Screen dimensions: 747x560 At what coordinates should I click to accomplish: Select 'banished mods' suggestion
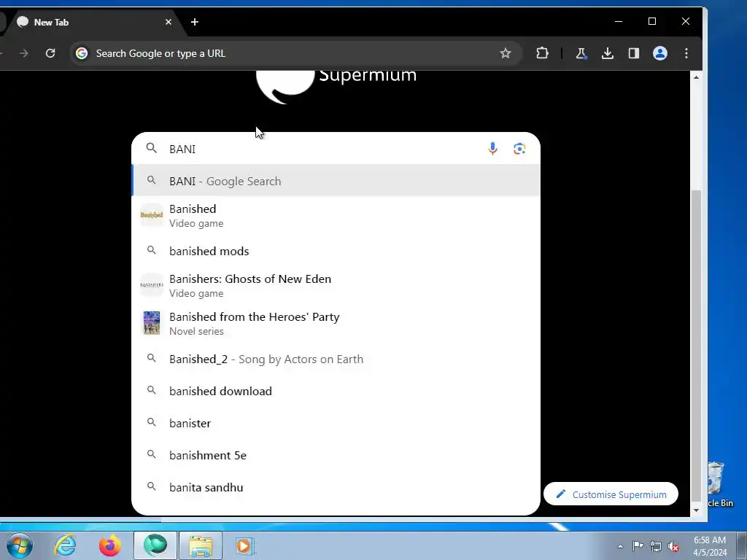[x=336, y=251]
